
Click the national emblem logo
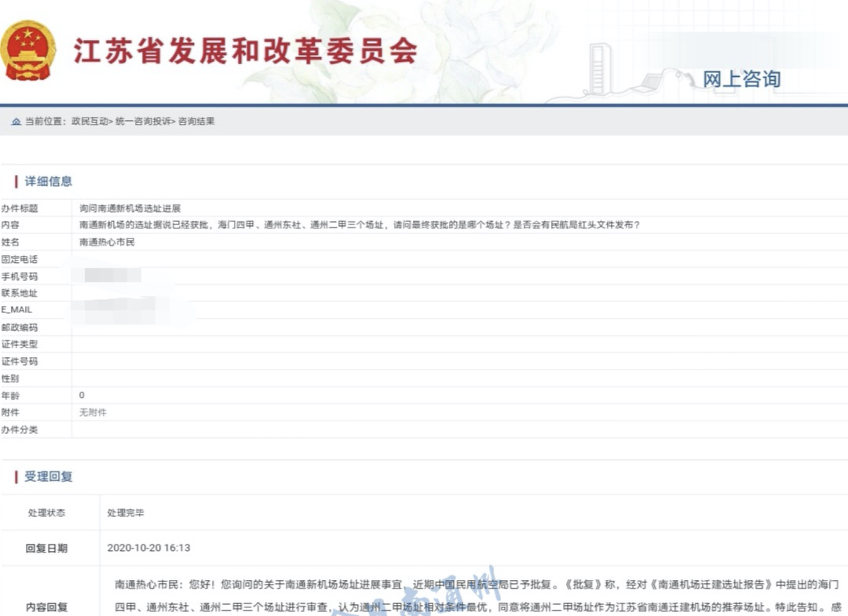tap(29, 50)
